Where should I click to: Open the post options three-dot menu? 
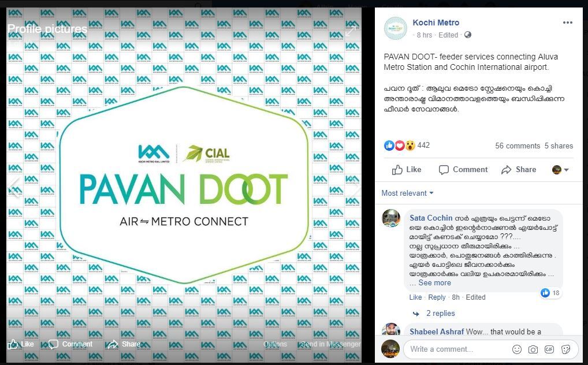pos(567,23)
